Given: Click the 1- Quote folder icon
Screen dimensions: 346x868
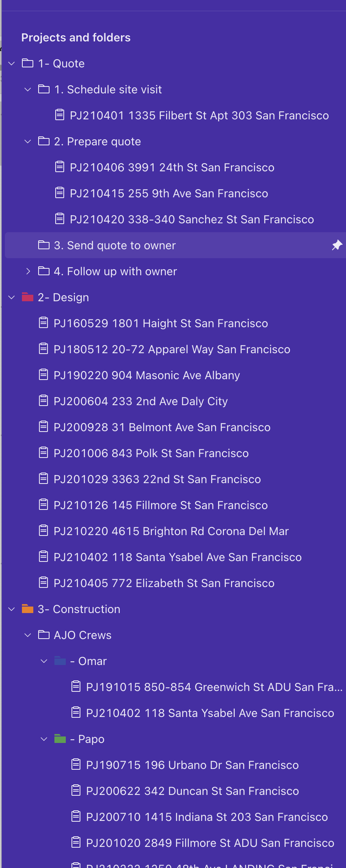Looking at the screenshot, I should click(28, 63).
